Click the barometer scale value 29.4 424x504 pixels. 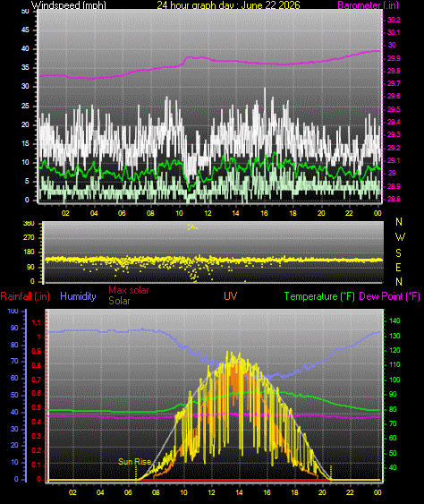tap(394, 122)
